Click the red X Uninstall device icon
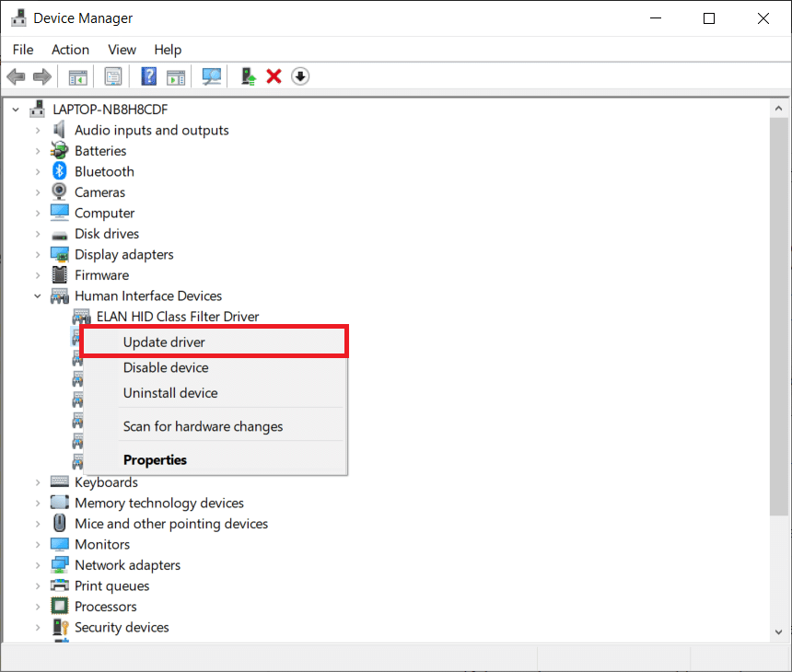The image size is (792, 672). 274,76
